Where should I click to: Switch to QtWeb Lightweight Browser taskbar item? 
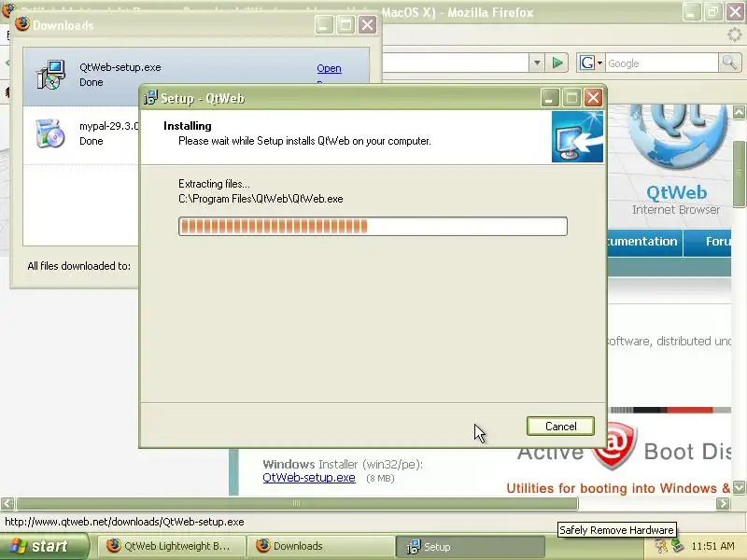point(172,546)
